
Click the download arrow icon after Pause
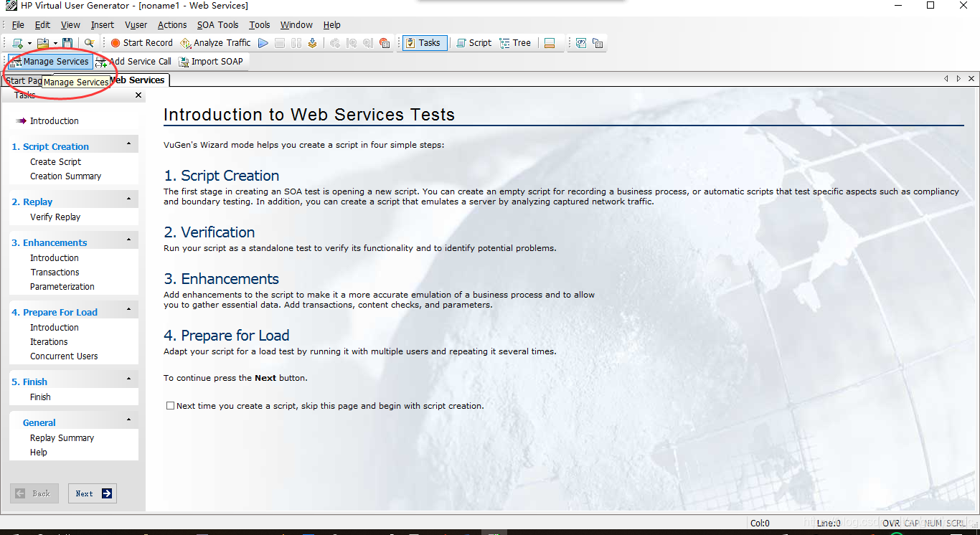[312, 43]
